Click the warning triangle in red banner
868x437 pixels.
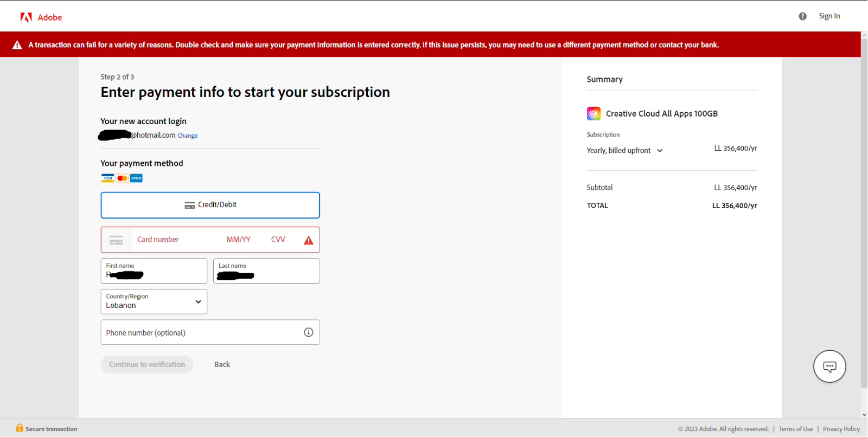tap(17, 45)
